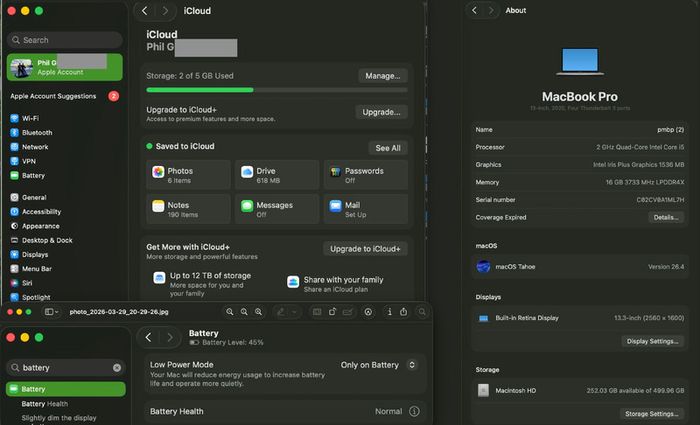700x425 pixels.
Task: Click the account photo thumbnail in sidebar
Action: [21, 67]
